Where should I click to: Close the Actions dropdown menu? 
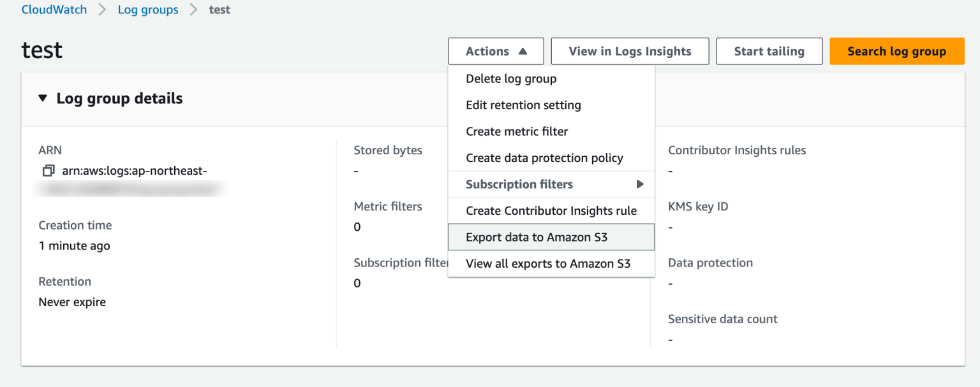496,52
